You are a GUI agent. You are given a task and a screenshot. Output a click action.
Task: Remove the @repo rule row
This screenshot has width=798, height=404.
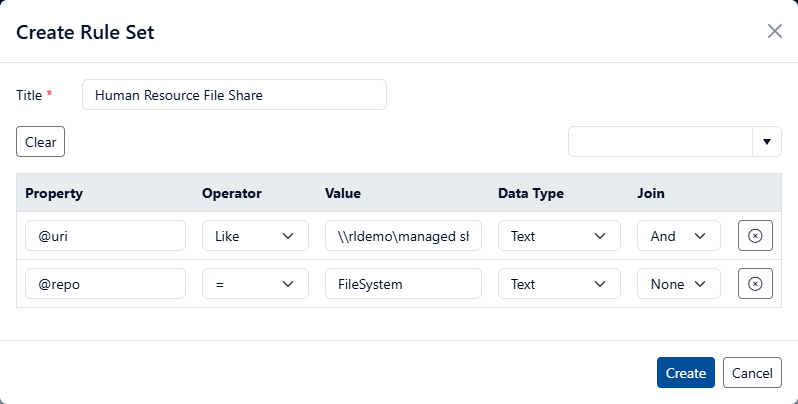(x=755, y=284)
